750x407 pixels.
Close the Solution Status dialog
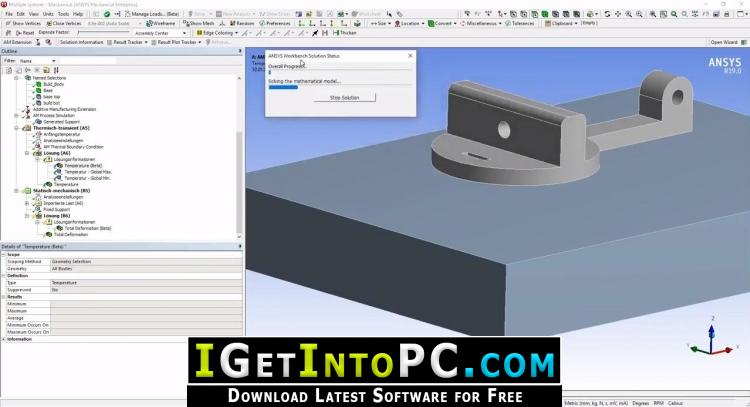410,55
